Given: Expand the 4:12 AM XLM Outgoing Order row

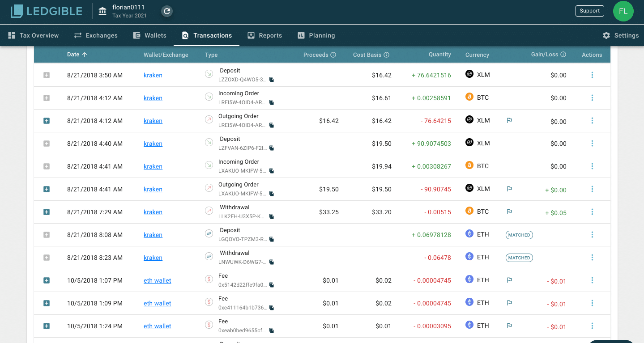Looking at the screenshot, I should click(47, 121).
